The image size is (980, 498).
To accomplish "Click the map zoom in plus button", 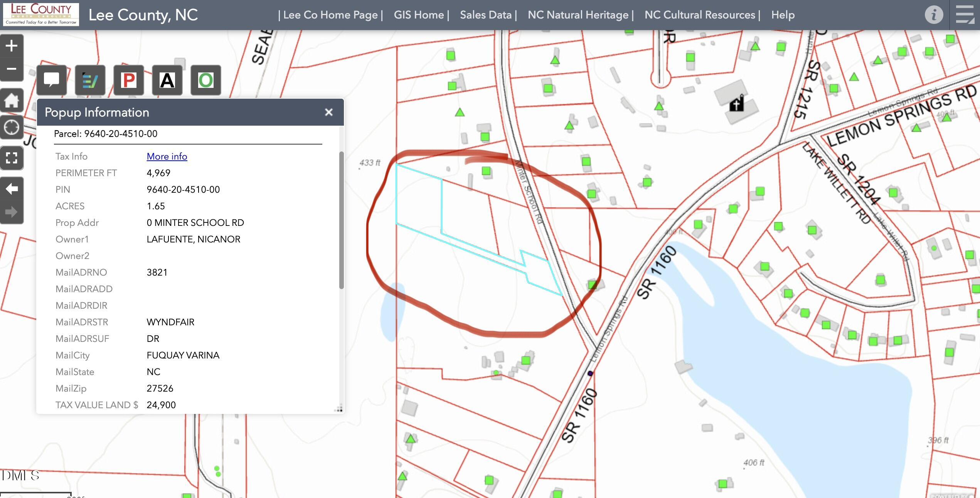I will 12,46.
